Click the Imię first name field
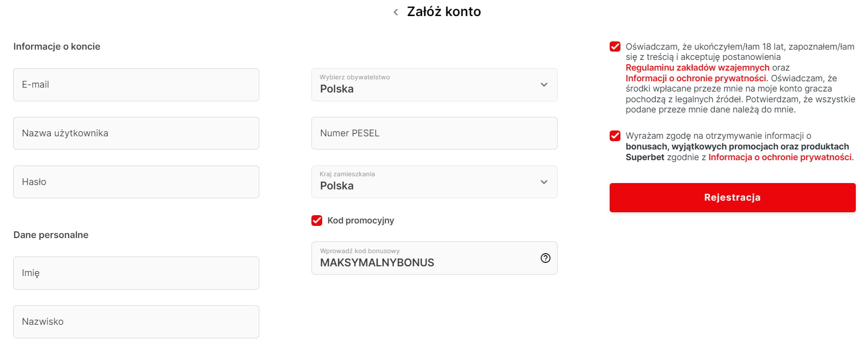The image size is (868, 352). 136,273
